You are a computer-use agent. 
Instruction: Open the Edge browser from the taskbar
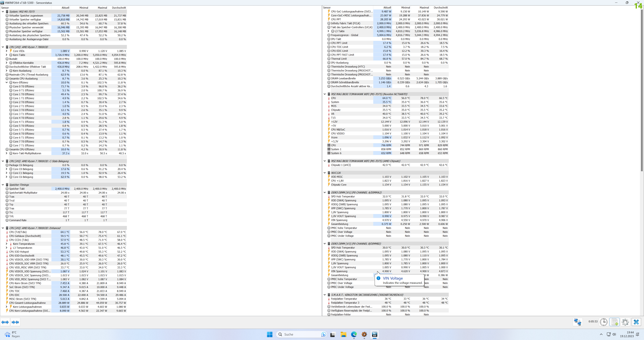[x=354, y=334]
